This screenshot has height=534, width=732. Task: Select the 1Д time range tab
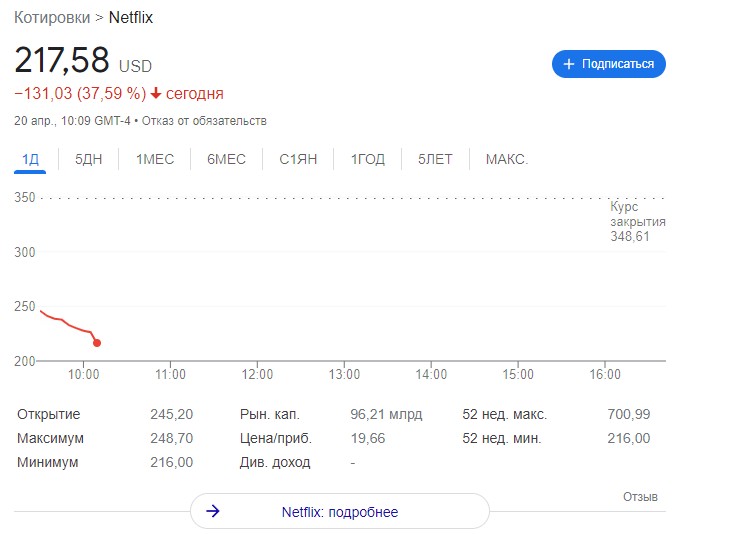point(31,159)
